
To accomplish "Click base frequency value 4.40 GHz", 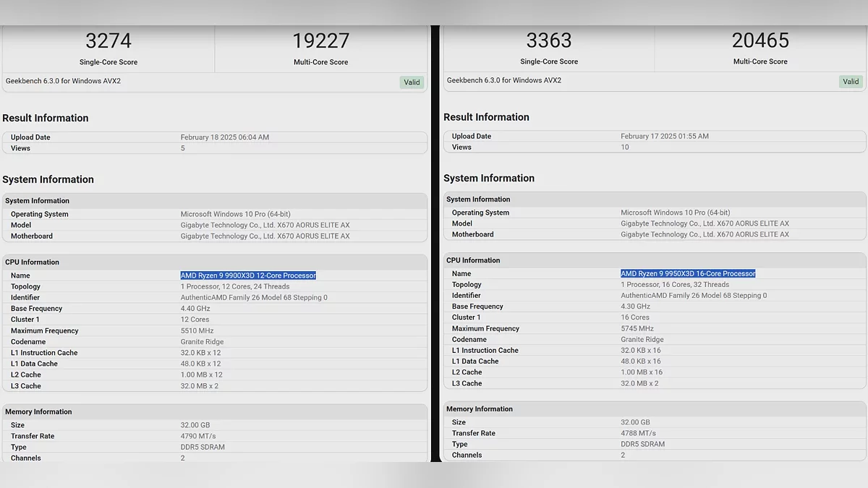I will click(x=195, y=309).
